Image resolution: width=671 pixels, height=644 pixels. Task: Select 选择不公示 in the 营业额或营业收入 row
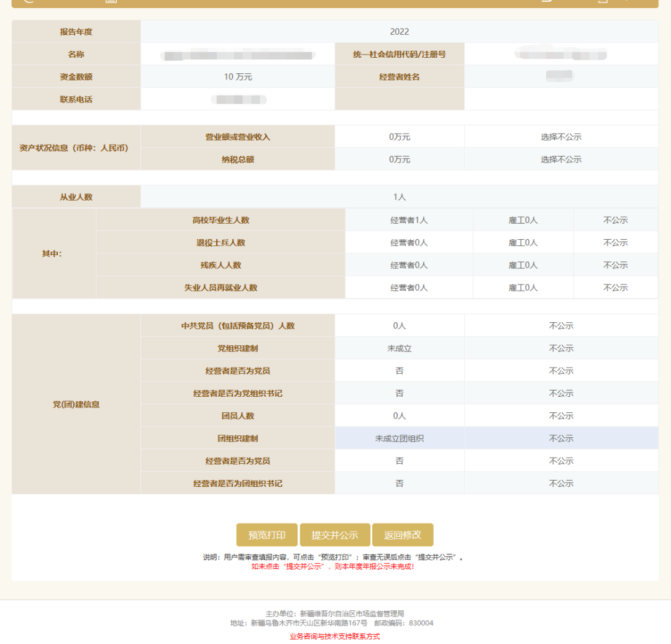[x=560, y=137]
